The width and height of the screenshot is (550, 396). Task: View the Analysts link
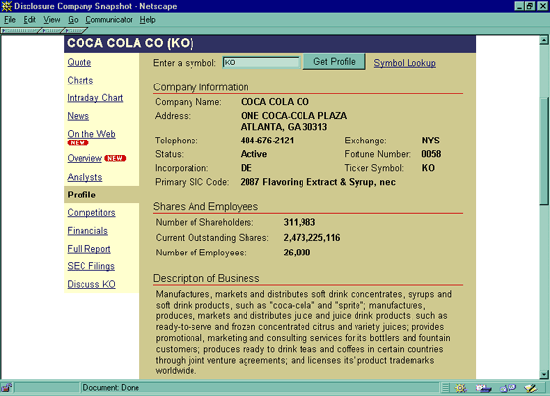click(85, 177)
